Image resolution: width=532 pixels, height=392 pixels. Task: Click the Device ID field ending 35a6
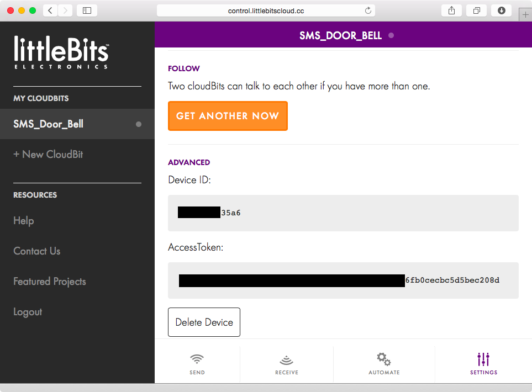pos(343,213)
